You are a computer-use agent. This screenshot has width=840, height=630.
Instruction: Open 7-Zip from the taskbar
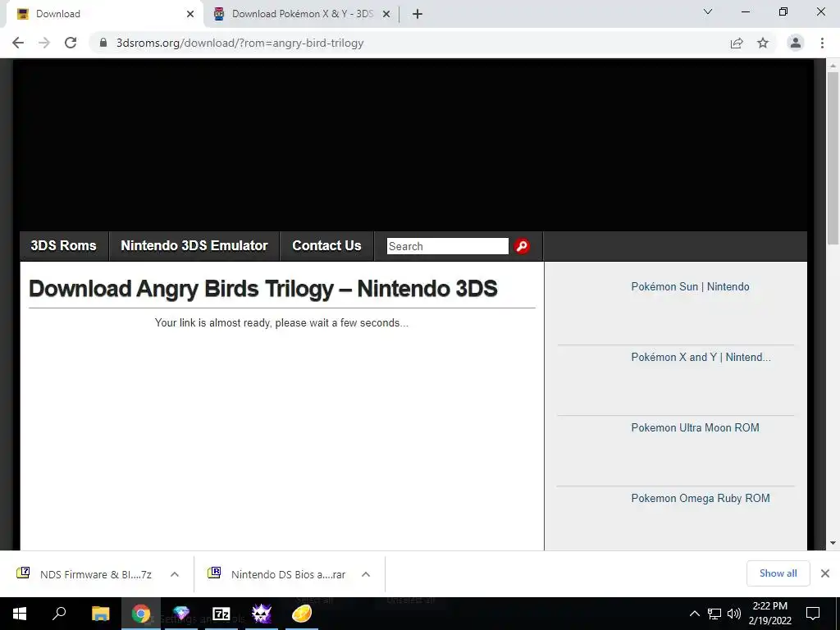coord(221,614)
